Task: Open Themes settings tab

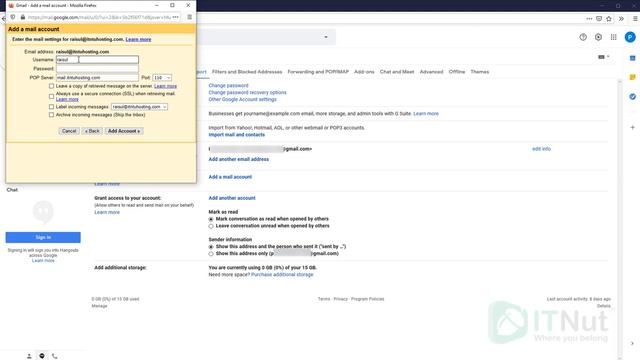Action: pos(480,72)
